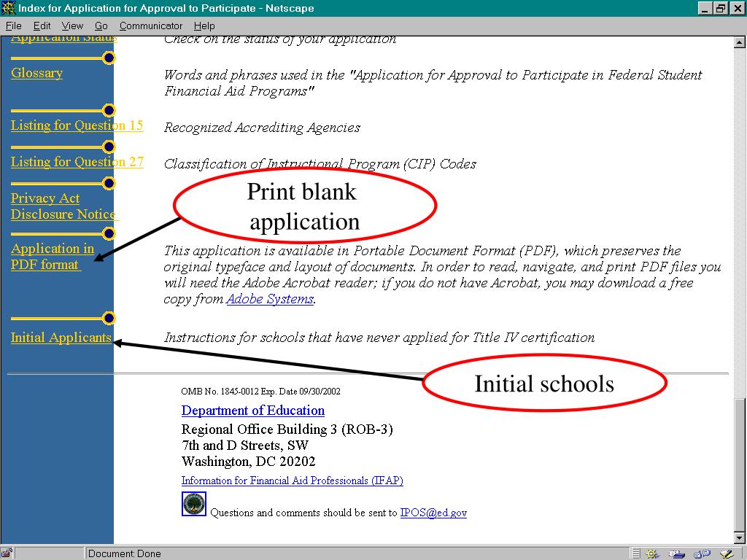
Task: Open the File menu
Action: 14,26
